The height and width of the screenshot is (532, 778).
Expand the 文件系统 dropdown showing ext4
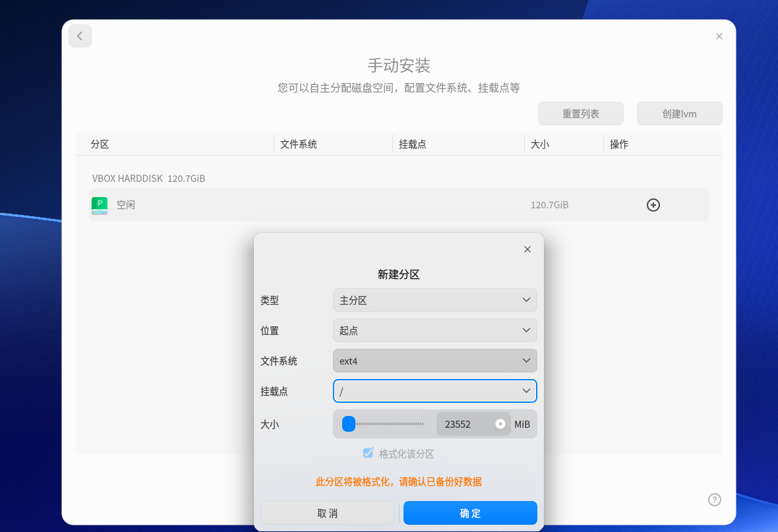(434, 361)
